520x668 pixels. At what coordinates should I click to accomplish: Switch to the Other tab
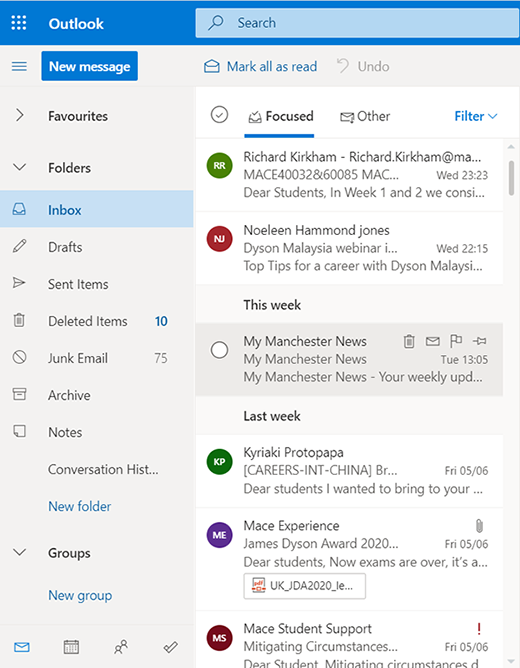pyautogui.click(x=365, y=116)
